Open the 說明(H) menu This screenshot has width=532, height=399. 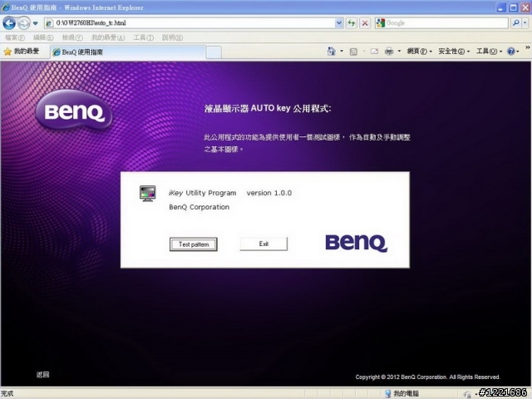click(x=172, y=37)
